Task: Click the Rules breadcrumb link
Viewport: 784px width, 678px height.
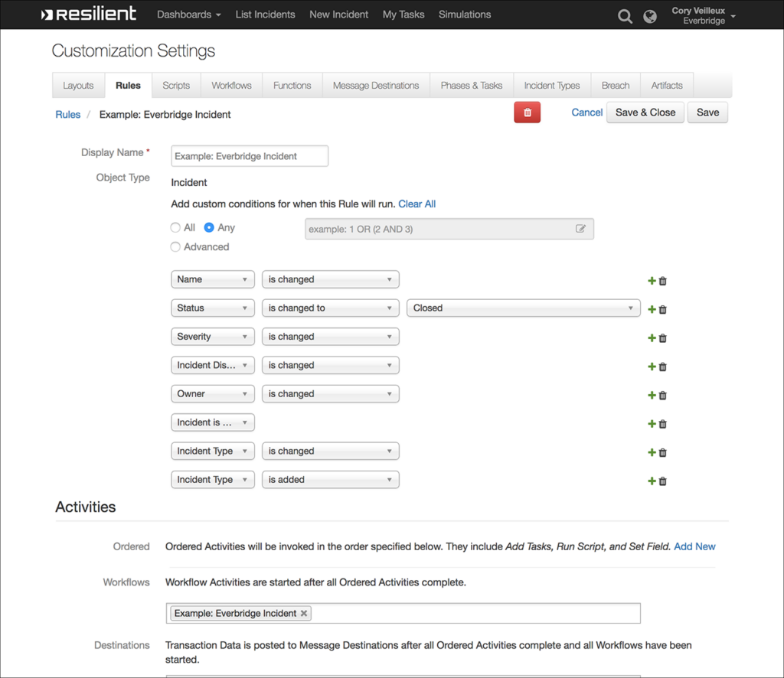Action: [68, 115]
